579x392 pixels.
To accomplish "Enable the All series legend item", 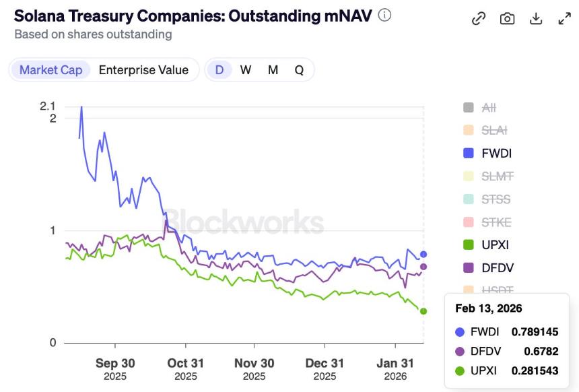I will [x=479, y=108].
